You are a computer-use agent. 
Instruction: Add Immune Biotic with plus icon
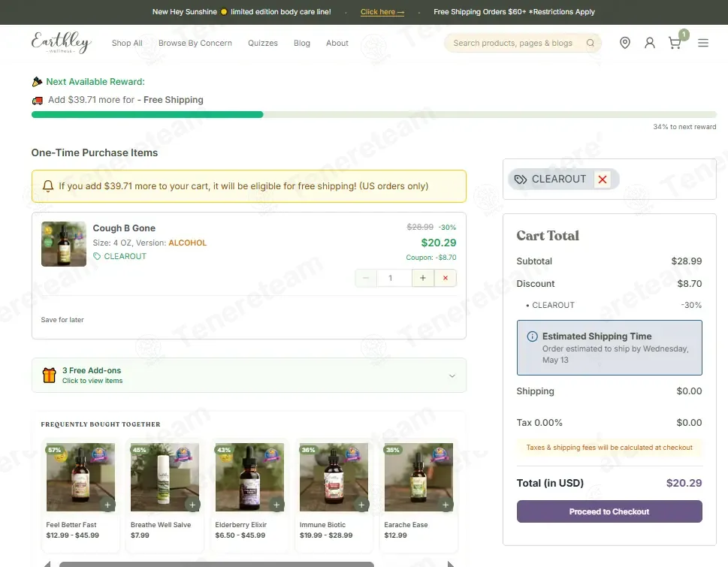click(361, 505)
